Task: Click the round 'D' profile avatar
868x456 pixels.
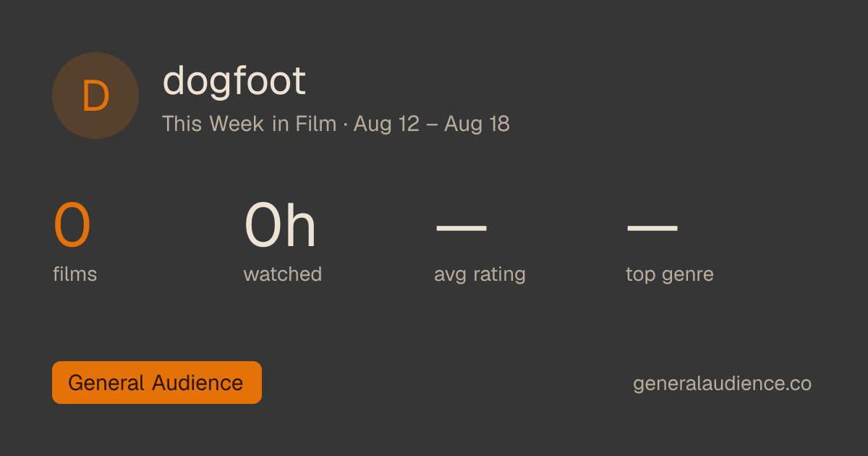Action: [95, 96]
